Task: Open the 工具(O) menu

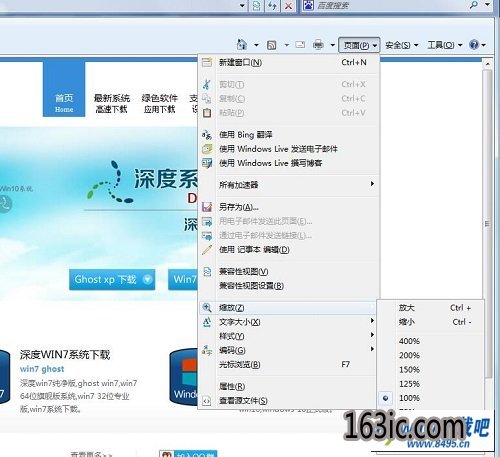Action: [x=444, y=45]
